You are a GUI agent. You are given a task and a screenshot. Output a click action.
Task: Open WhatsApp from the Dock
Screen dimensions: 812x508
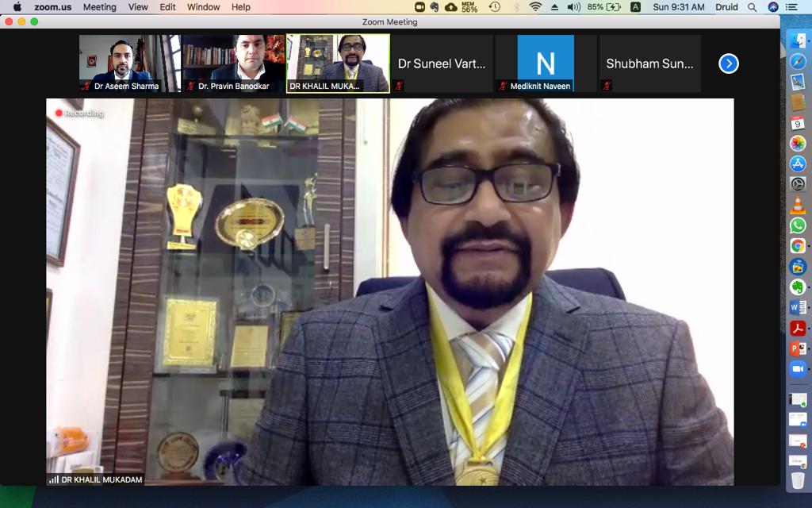click(798, 225)
